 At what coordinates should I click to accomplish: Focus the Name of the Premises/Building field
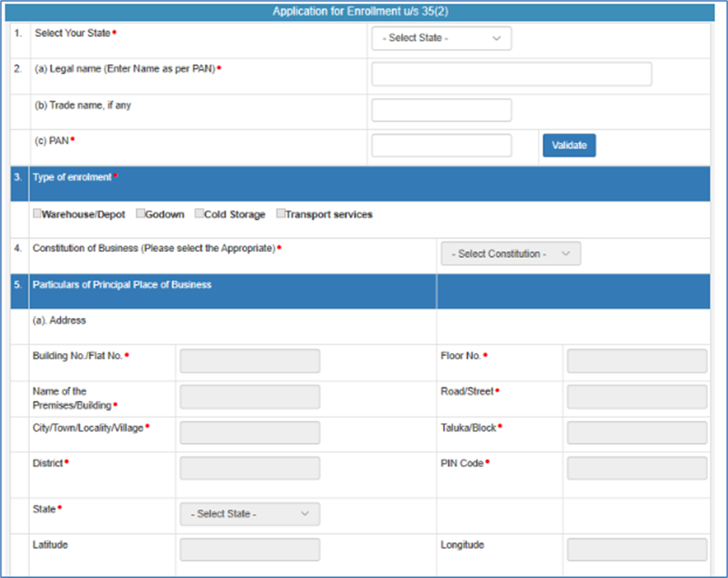(x=249, y=397)
